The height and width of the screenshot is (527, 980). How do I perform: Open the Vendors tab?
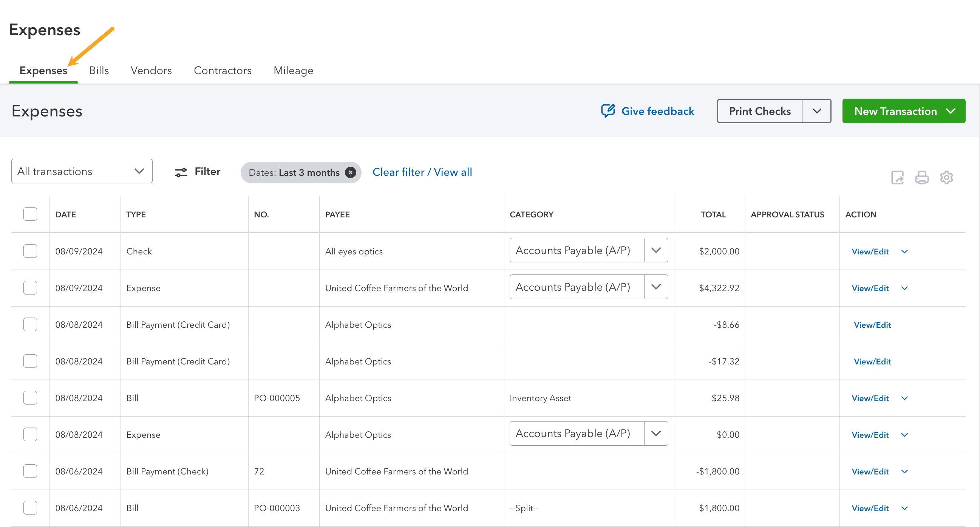[x=151, y=70]
